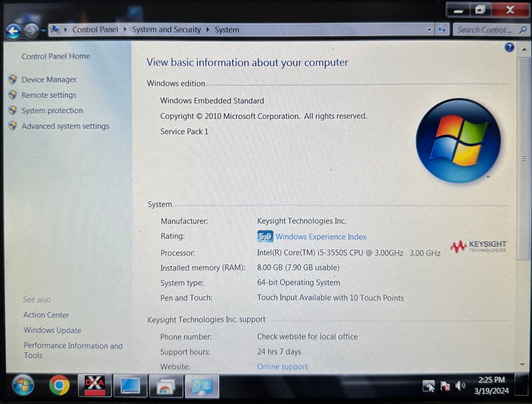Viewport: 532px width, 404px height.
Task: Launch Google Chrome from the taskbar
Action: (x=59, y=385)
